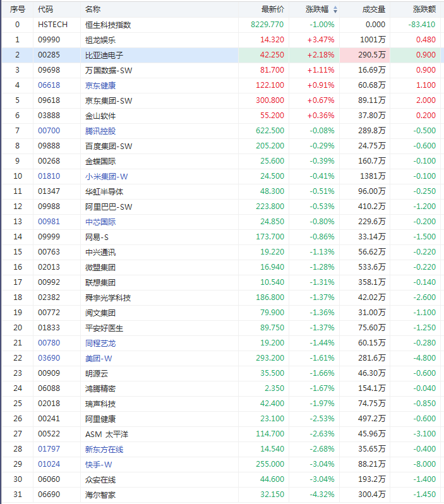444x504 pixels.
Task: Click the -8.000 change amount cell
Action: (424, 464)
